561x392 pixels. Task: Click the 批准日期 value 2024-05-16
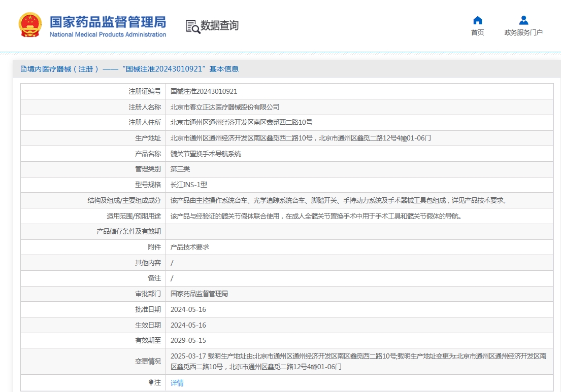(188, 309)
